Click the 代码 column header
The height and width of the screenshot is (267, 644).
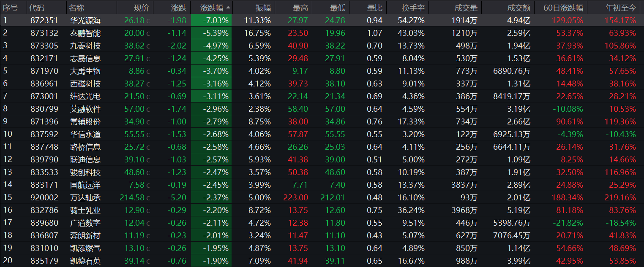point(37,8)
